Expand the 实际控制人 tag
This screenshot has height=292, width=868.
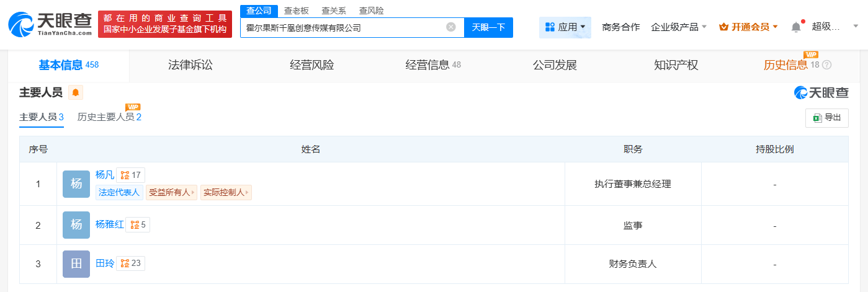[x=226, y=193]
